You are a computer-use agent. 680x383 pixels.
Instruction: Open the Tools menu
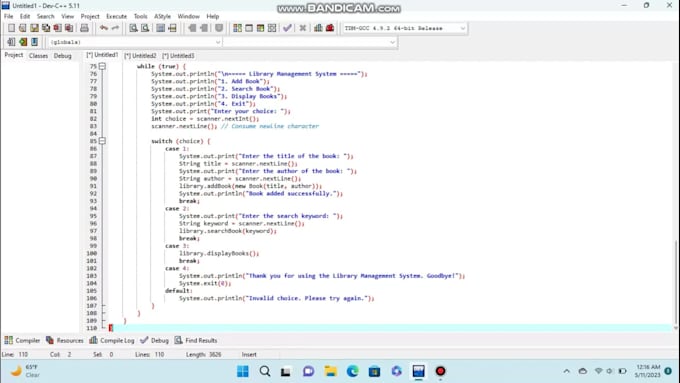tap(141, 16)
